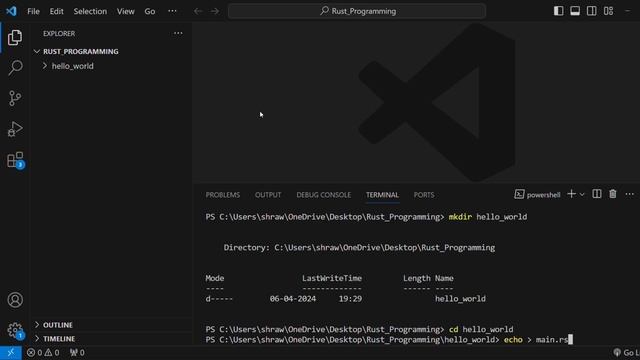Click the 'Length' column header in terminal
The width and height of the screenshot is (640, 360).
click(417, 278)
